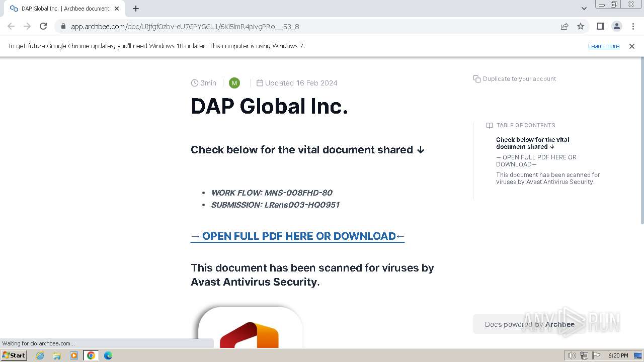Click the WORK FLOW: MNS-008FHD-80 line
644x362 pixels.
[x=272, y=193]
